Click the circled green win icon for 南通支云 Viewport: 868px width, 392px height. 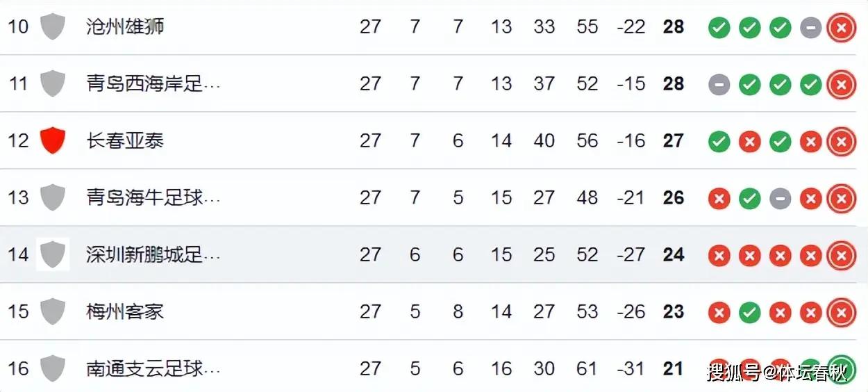click(x=841, y=369)
